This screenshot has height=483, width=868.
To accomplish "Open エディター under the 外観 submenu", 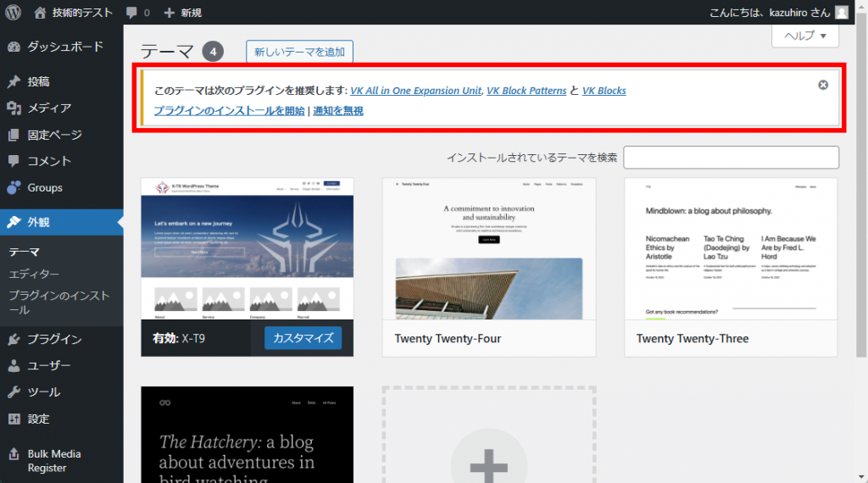I will (x=34, y=274).
